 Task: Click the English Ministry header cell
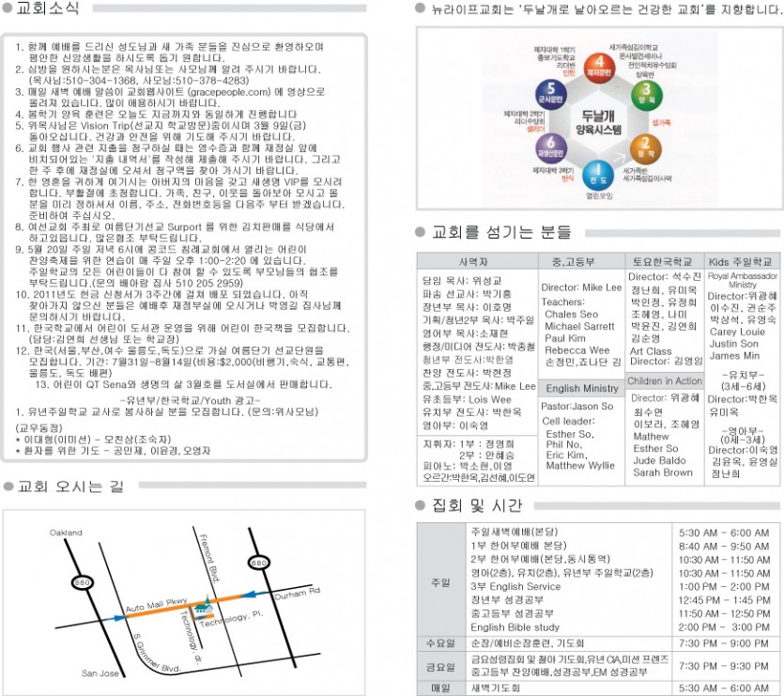tap(582, 388)
